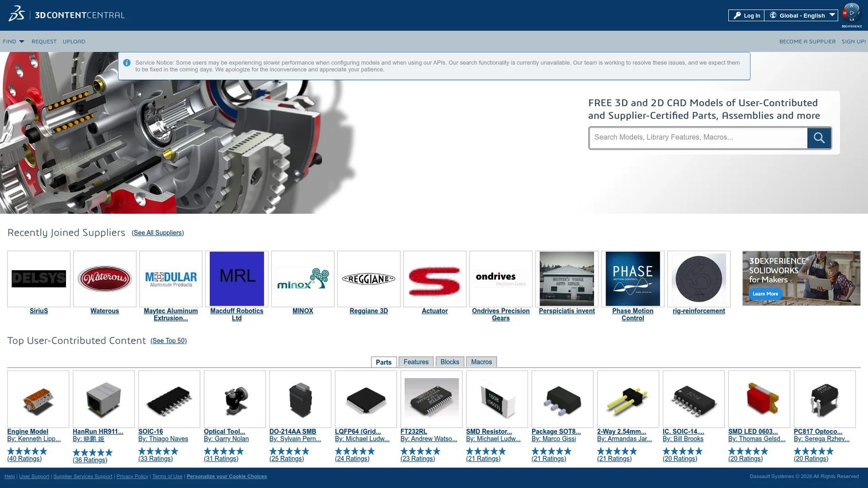Click the Become a Supplier link
This screenshot has height=488, width=868.
pyautogui.click(x=807, y=41)
